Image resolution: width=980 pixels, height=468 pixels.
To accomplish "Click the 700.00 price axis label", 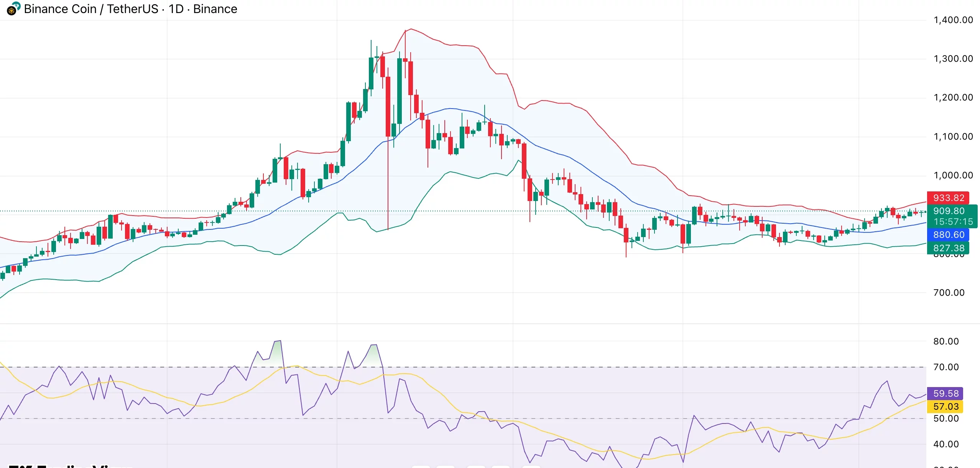I will pos(949,293).
